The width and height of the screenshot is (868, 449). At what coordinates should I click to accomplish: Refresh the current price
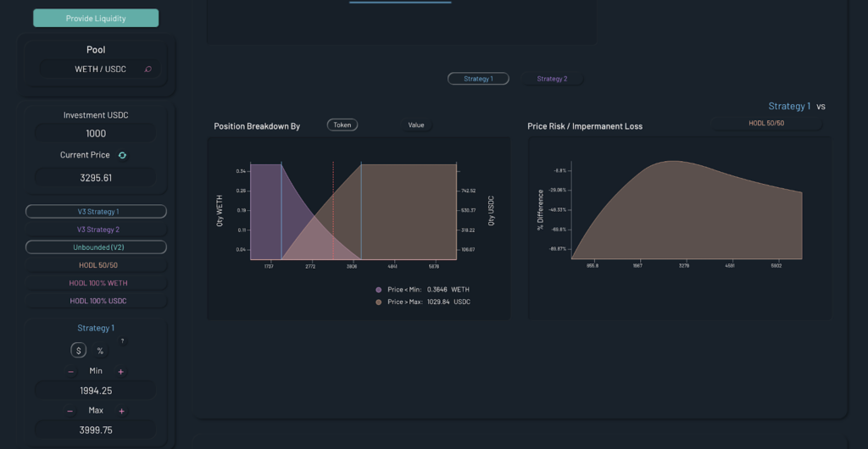[122, 155]
